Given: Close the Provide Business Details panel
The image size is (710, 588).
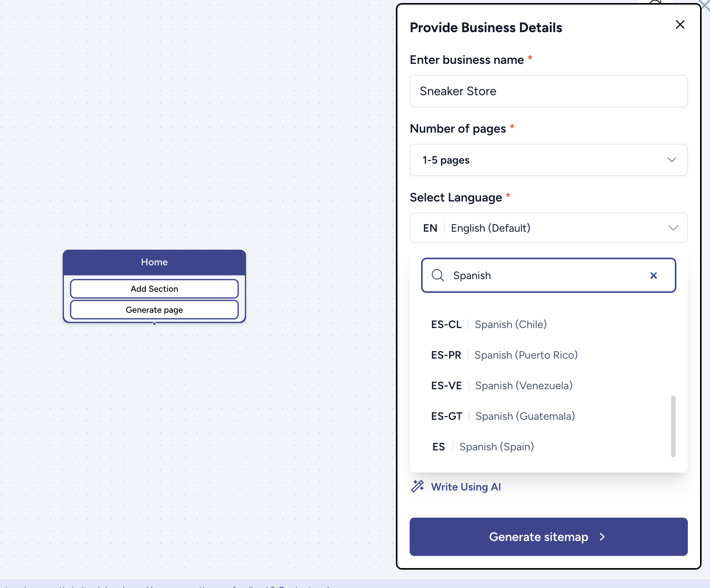Looking at the screenshot, I should point(680,25).
